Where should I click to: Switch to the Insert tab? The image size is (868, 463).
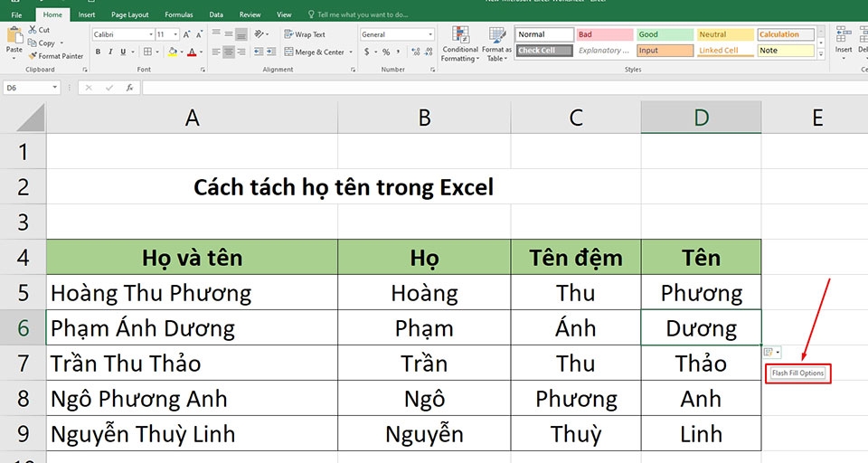pos(87,15)
